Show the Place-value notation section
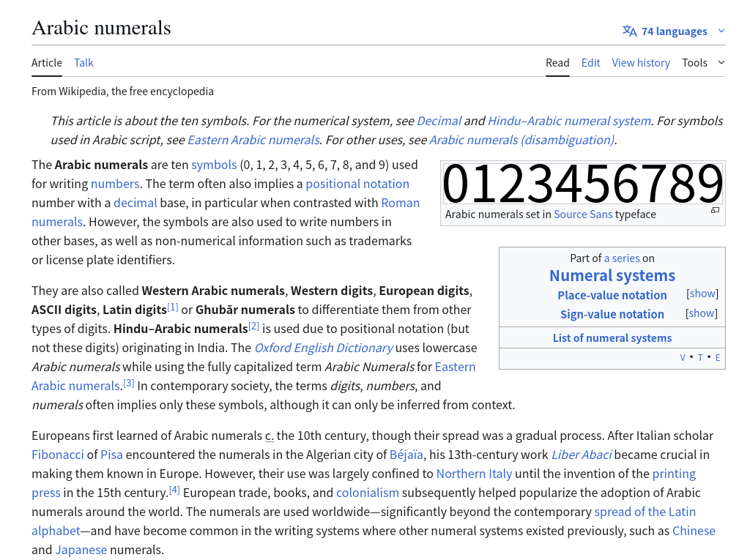The height and width of the screenshot is (560, 739). coord(702,294)
